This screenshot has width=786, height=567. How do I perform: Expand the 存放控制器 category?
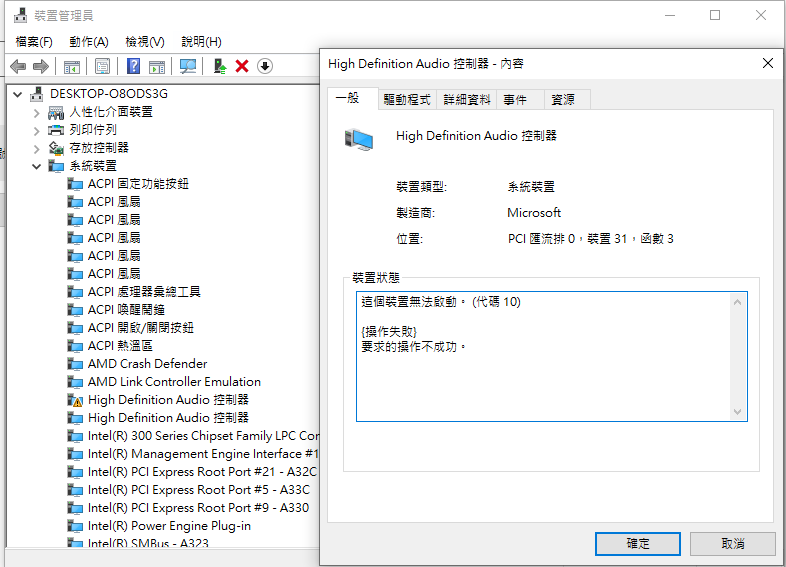pyautogui.click(x=36, y=149)
